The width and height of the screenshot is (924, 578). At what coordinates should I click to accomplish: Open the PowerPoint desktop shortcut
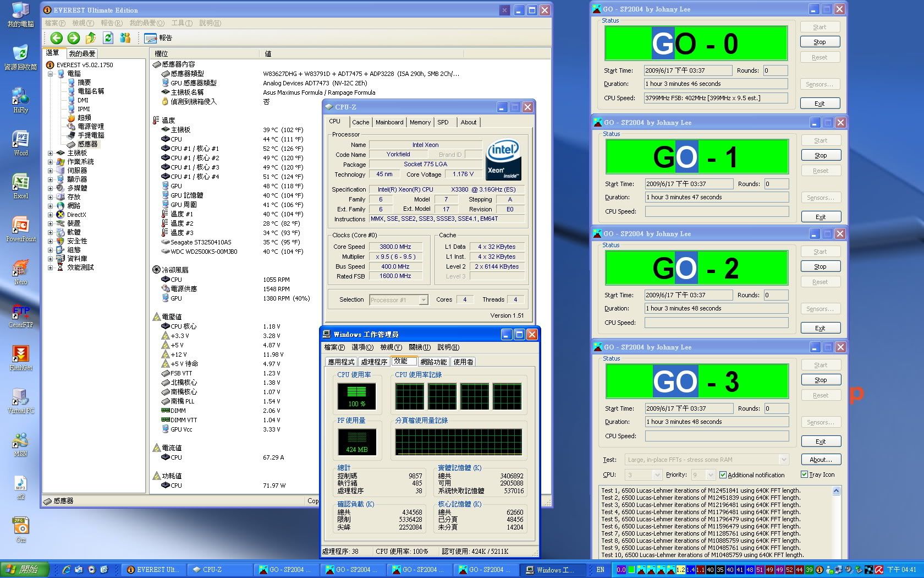20,230
